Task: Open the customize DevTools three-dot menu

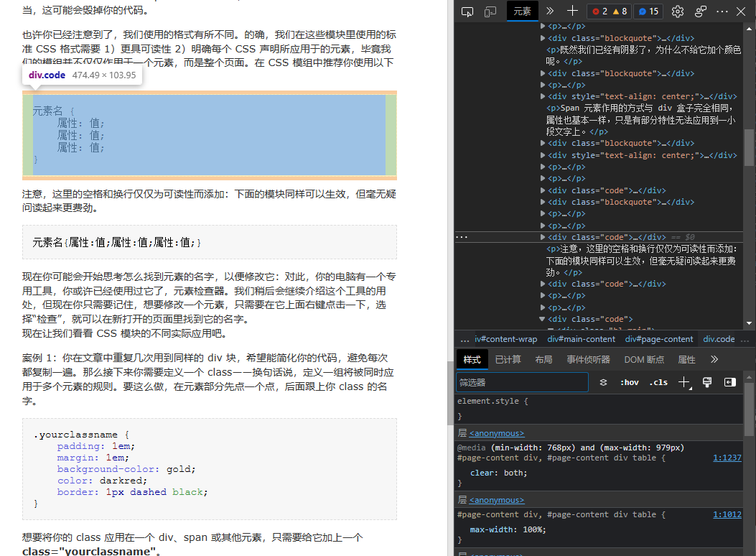Action: click(722, 11)
